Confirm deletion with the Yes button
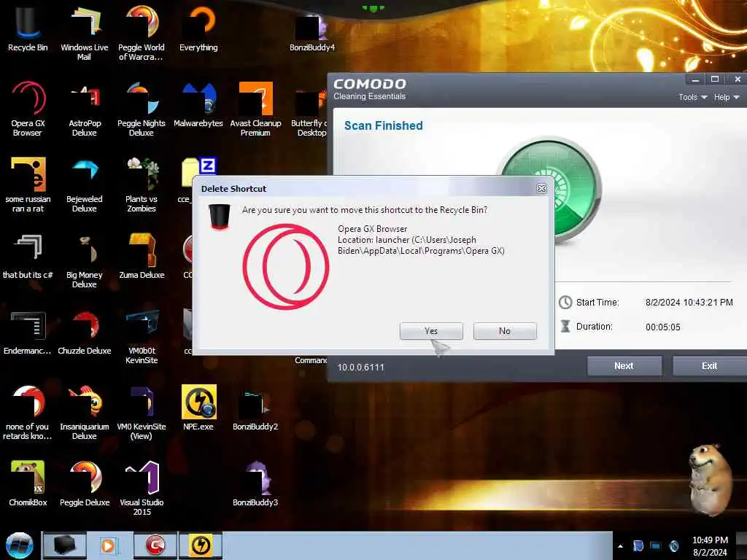Screen dimensions: 747x560 coord(431,331)
